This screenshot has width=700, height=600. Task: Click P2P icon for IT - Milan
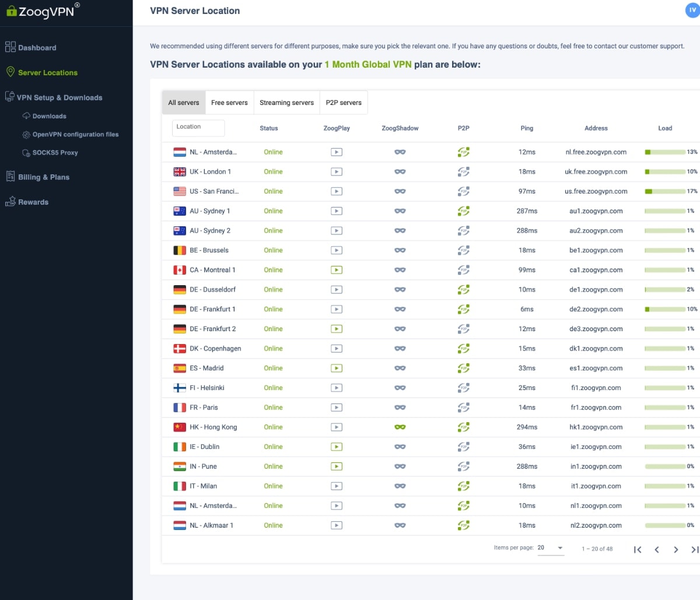(464, 486)
